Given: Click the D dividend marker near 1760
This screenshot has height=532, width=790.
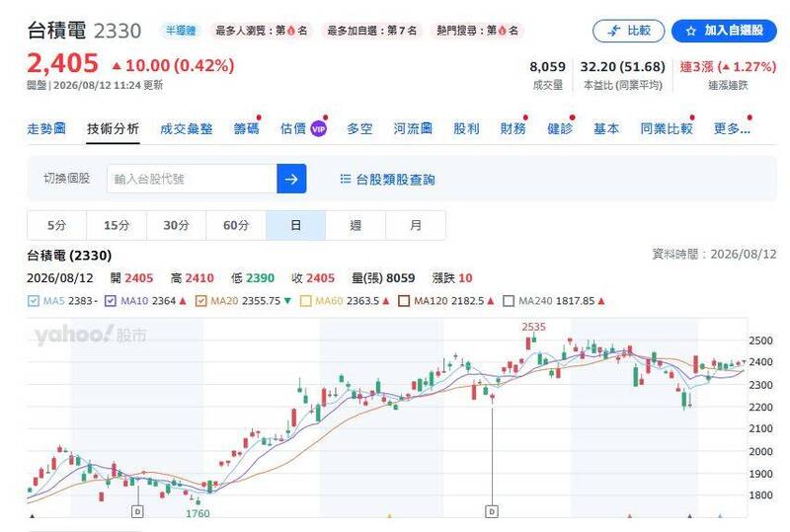Looking at the screenshot, I should 137,512.
